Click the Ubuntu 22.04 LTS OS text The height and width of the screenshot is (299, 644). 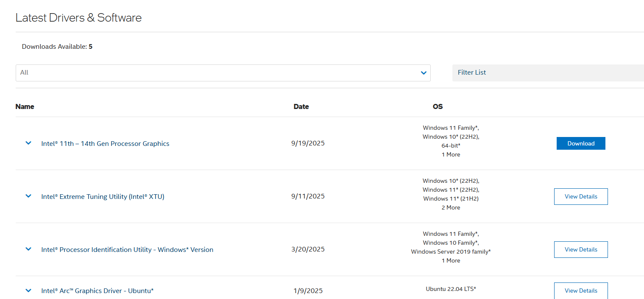(x=451, y=289)
